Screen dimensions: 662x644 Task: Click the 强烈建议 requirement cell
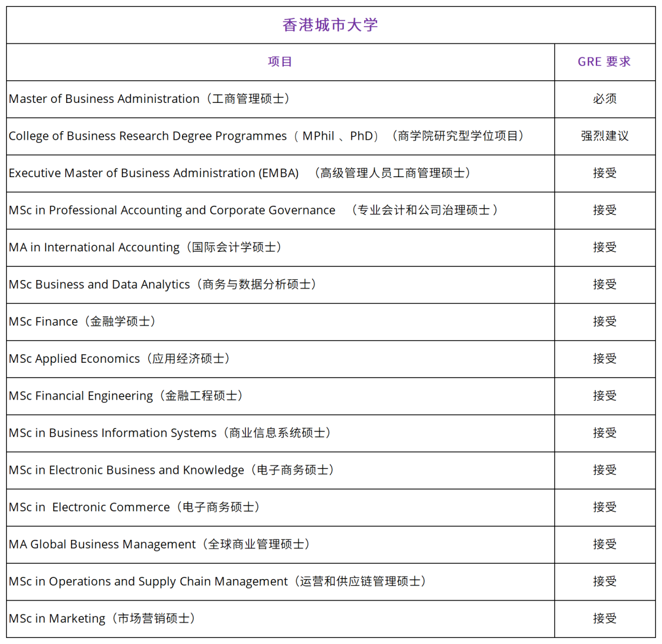coord(604,136)
